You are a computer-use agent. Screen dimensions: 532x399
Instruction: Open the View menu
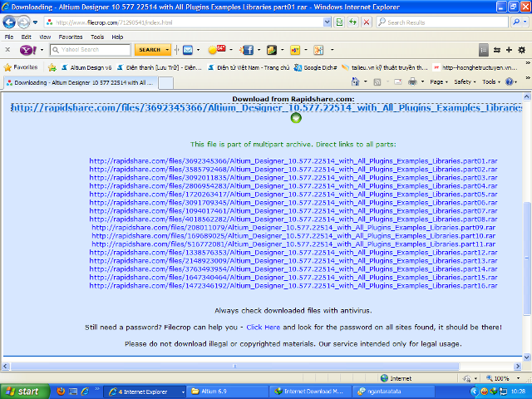pos(45,37)
